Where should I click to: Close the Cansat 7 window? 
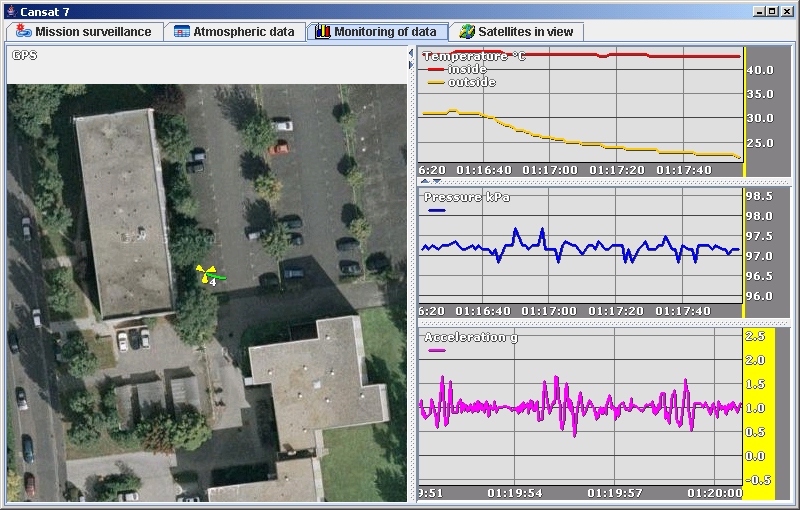tap(787, 11)
